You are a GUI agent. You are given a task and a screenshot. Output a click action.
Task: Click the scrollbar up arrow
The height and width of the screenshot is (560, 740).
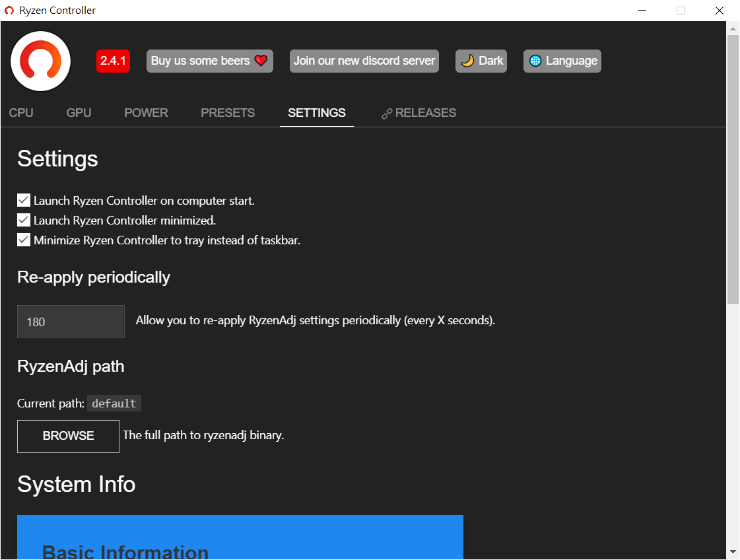(733, 28)
